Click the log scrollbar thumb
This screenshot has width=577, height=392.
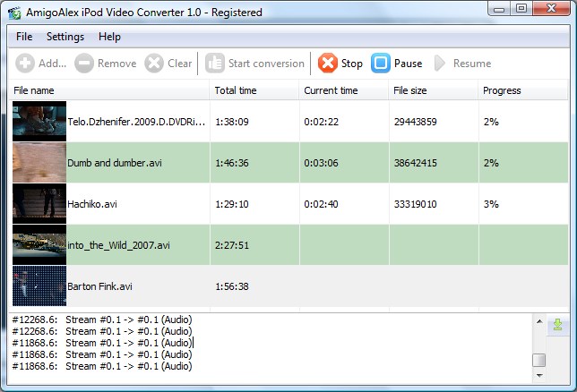pos(539,360)
